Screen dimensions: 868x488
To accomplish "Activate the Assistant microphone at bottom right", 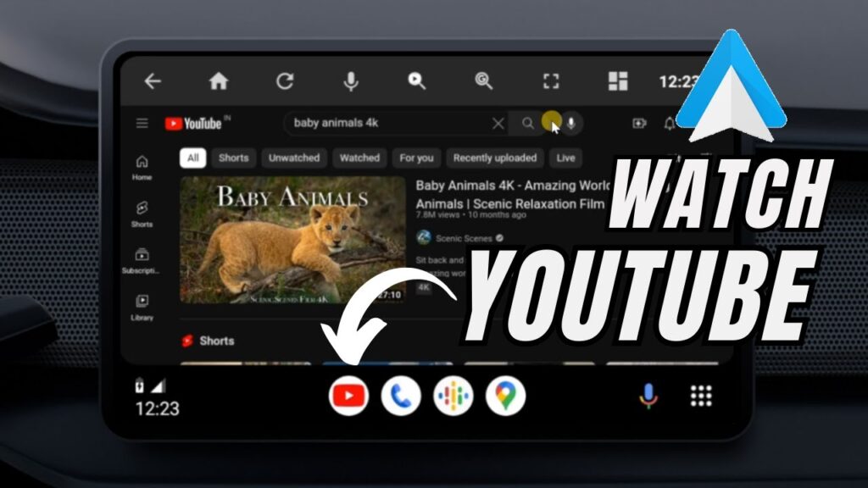I will 647,393.
